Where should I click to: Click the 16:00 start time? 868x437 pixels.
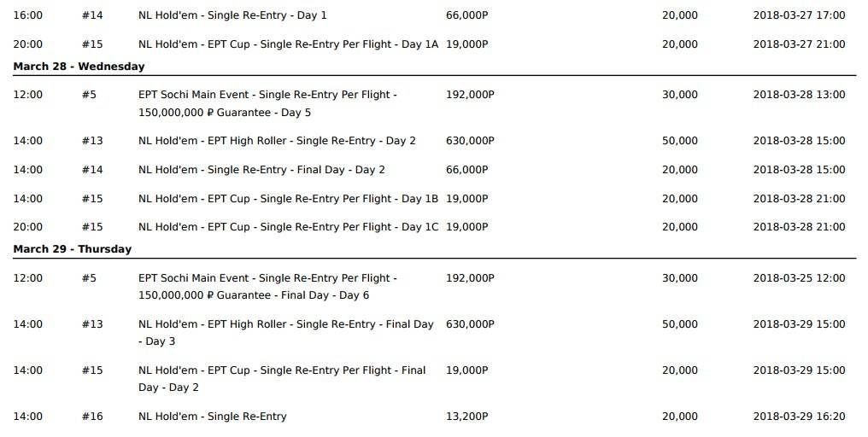point(27,15)
